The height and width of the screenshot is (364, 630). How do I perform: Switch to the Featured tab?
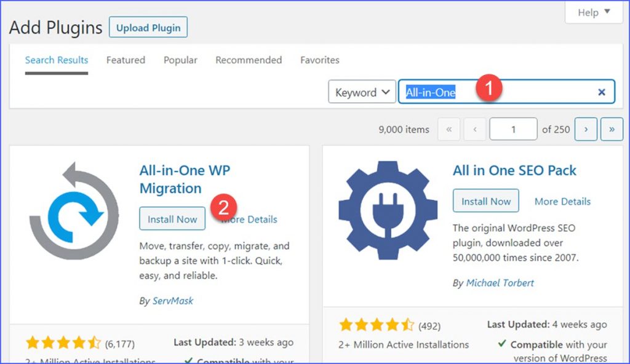(x=126, y=60)
